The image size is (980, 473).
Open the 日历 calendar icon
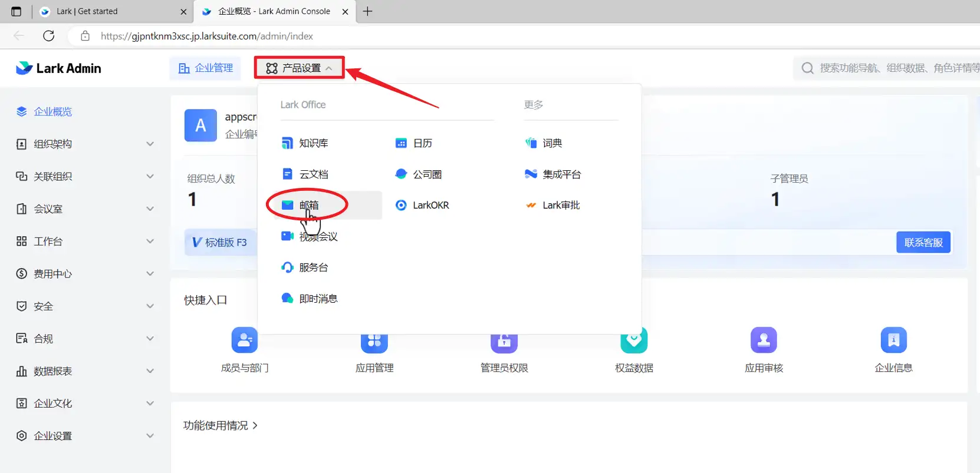pos(401,143)
